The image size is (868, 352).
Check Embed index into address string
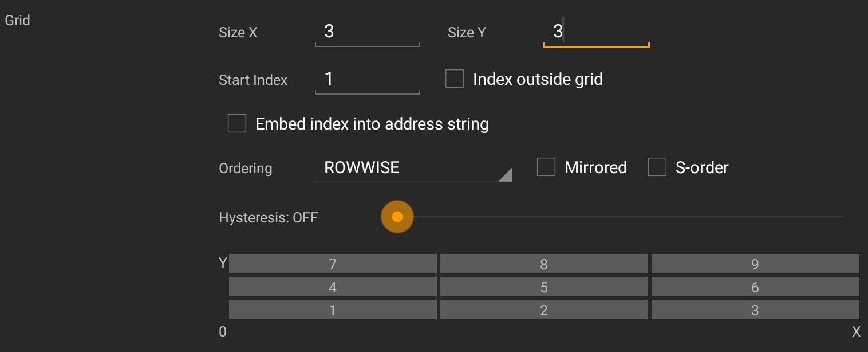[237, 123]
